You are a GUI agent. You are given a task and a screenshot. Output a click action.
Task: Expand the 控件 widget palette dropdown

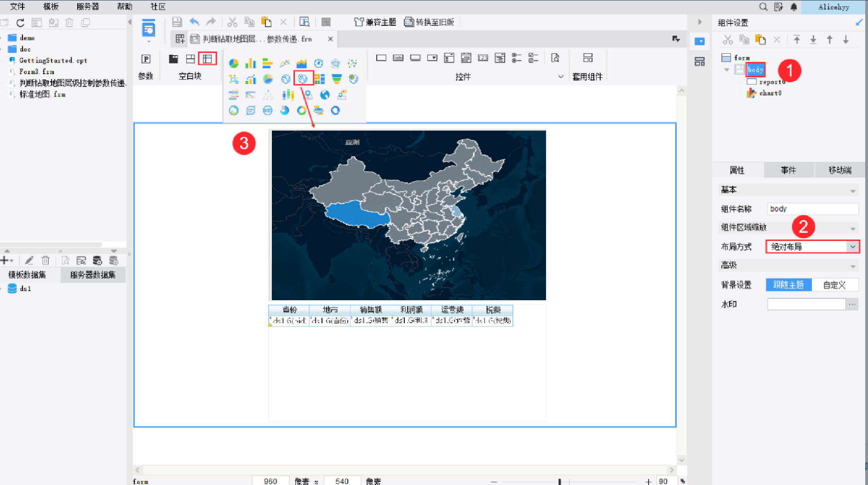tap(561, 77)
